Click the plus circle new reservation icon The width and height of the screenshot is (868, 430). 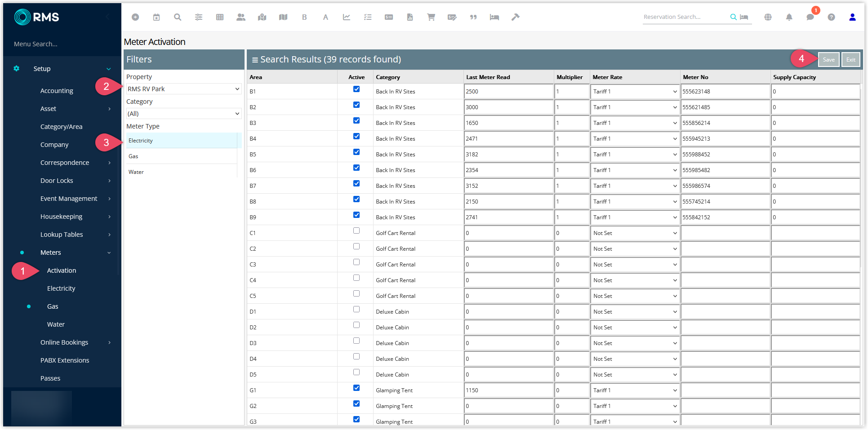(135, 17)
